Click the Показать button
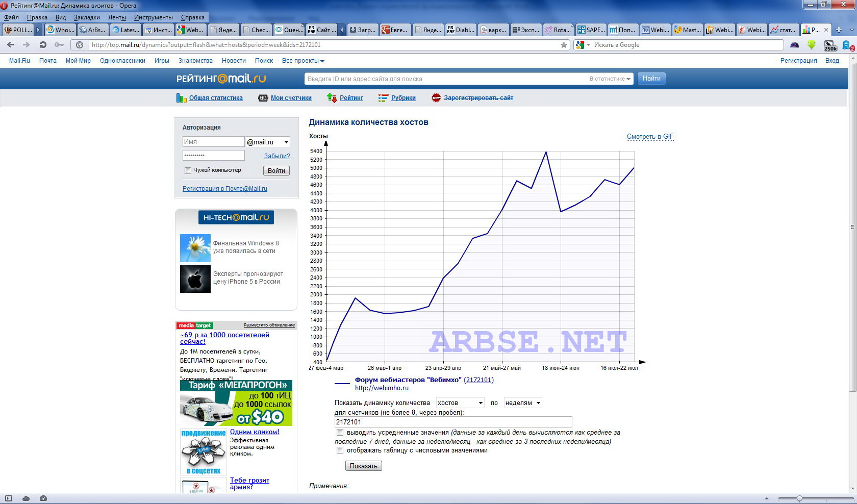Screen dimensions: 857x504 [x=364, y=466]
